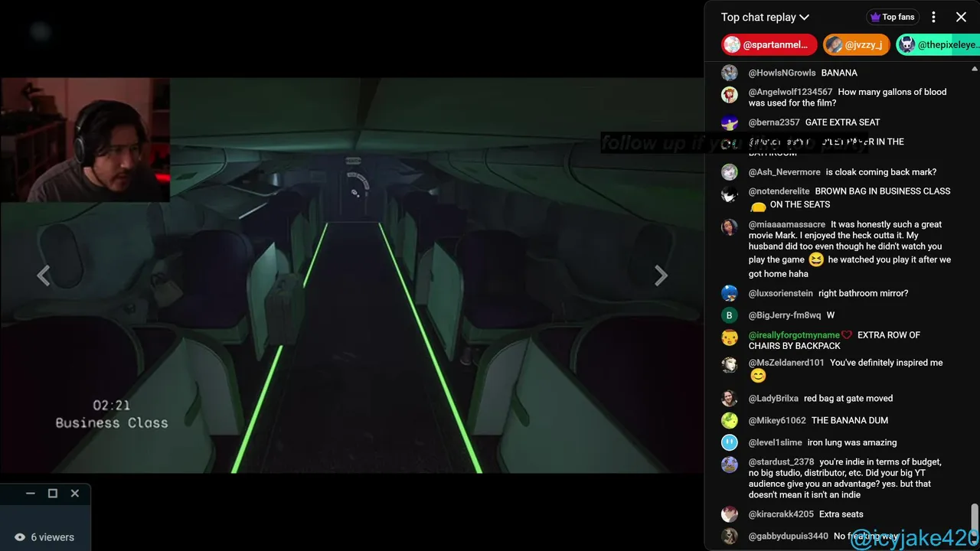Click the @stardust_2378 avatar
Screen dimensions: 980x551
[x=730, y=465]
